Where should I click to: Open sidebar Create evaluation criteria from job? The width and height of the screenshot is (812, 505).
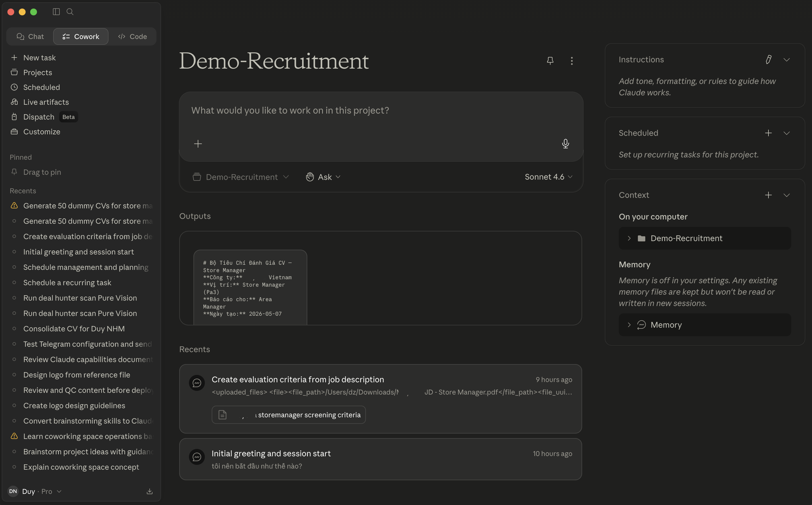(81, 236)
